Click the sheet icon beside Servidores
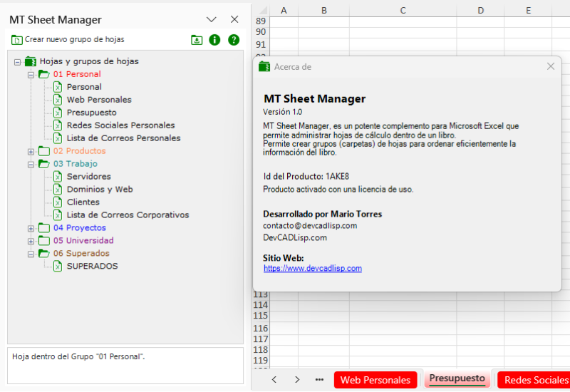The height and width of the screenshot is (392, 570). [58, 176]
